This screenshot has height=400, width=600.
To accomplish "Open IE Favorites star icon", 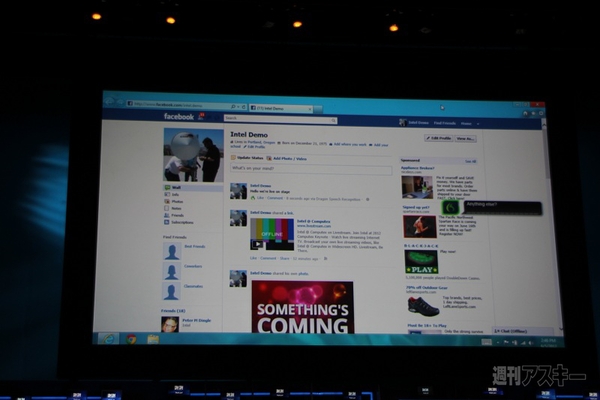I will tap(533, 113).
